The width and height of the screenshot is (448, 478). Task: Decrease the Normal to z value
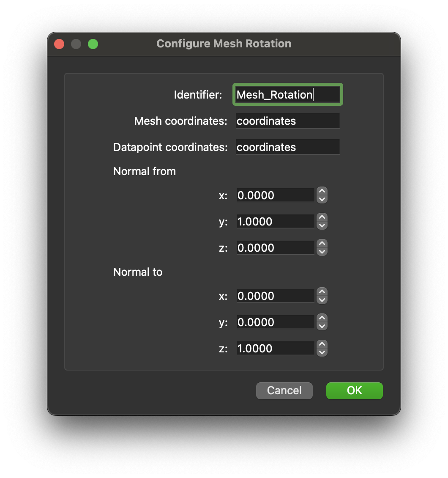point(322,352)
